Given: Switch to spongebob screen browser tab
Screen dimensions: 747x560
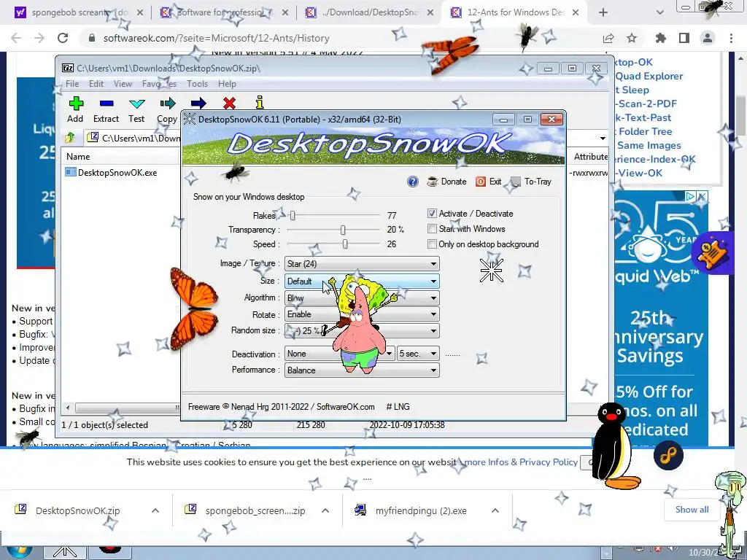Looking at the screenshot, I should click(x=79, y=13).
